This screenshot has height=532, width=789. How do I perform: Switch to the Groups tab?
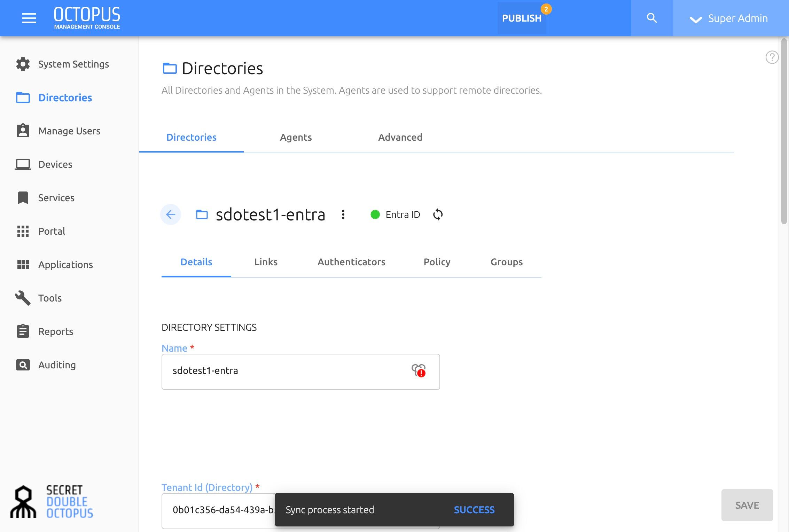[507, 262]
